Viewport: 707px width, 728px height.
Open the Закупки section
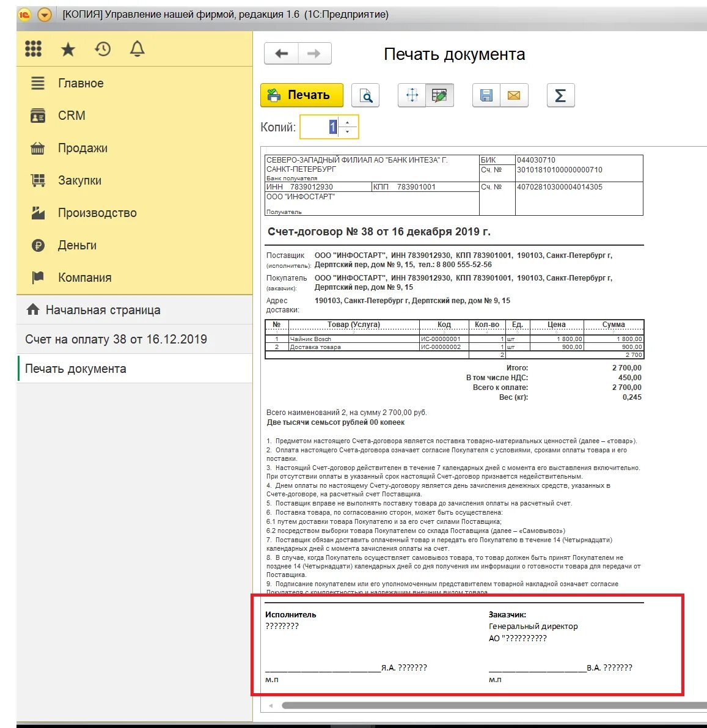pos(79,180)
